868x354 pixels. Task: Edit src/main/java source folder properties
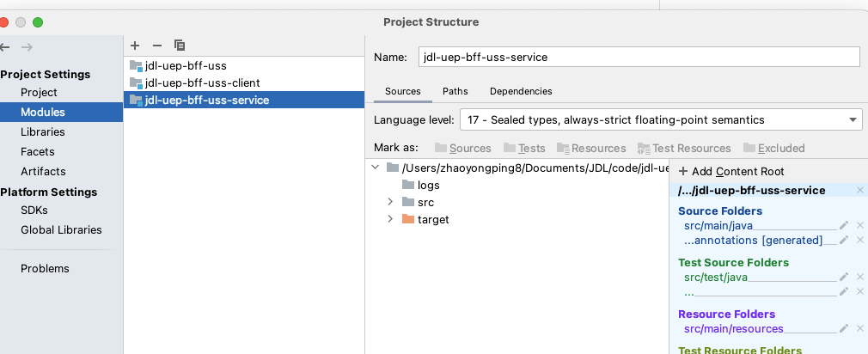(844, 225)
